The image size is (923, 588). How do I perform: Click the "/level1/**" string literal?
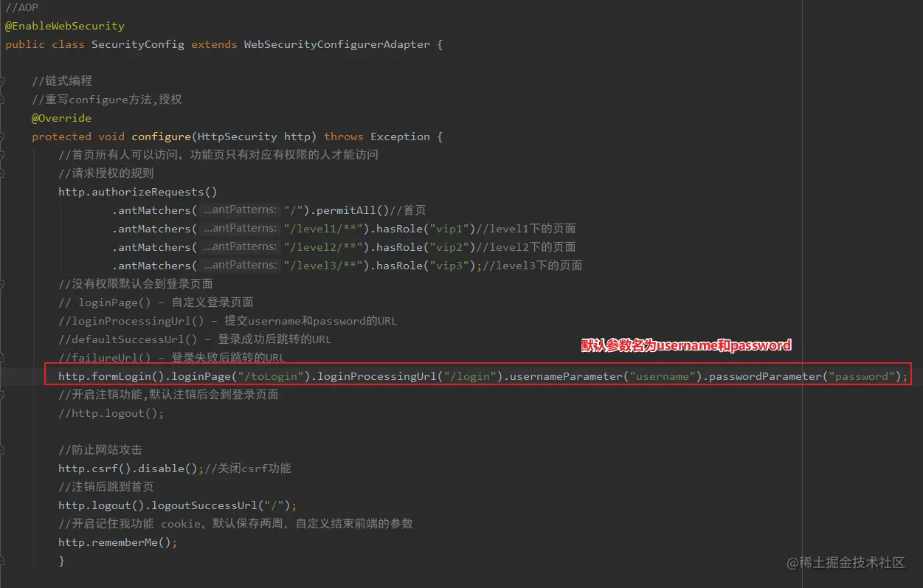(323, 229)
